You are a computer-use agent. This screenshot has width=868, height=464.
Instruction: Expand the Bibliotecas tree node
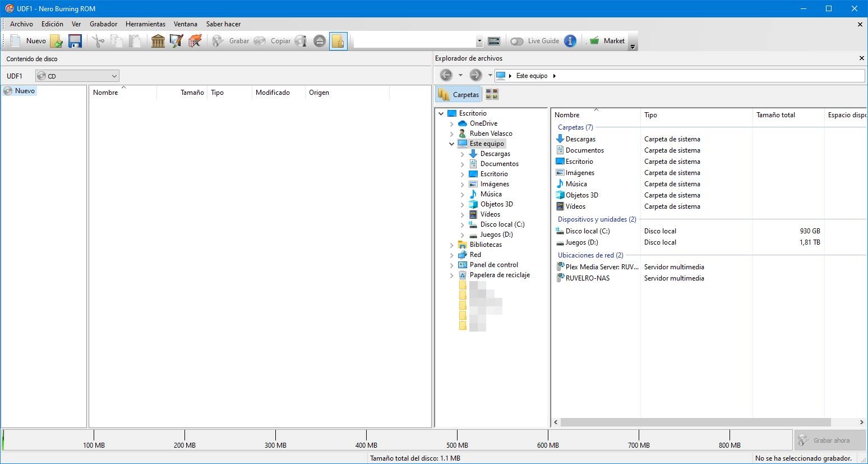tap(452, 245)
